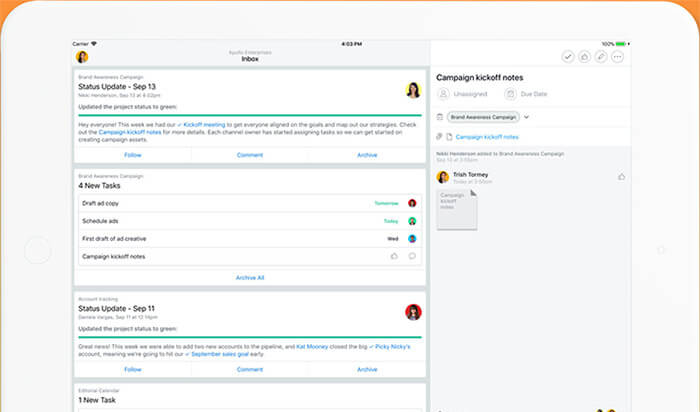Mark task complete with the checkmark icon
This screenshot has width=700, height=412.
(568, 57)
